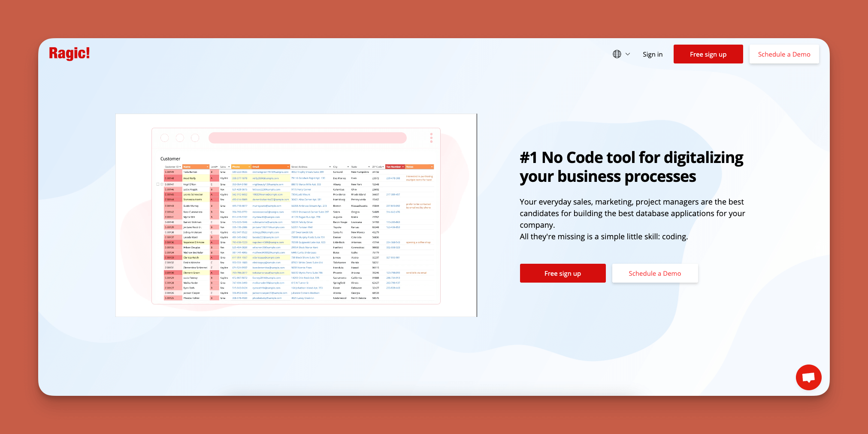Click the address bar in the browser mockup
Screen dimensions: 868x434
(307, 138)
